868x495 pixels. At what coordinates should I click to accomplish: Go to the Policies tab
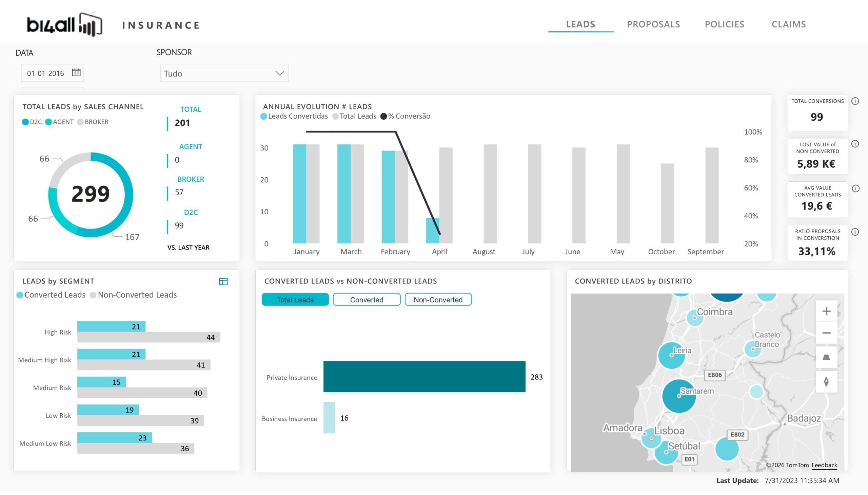pyautogui.click(x=725, y=24)
